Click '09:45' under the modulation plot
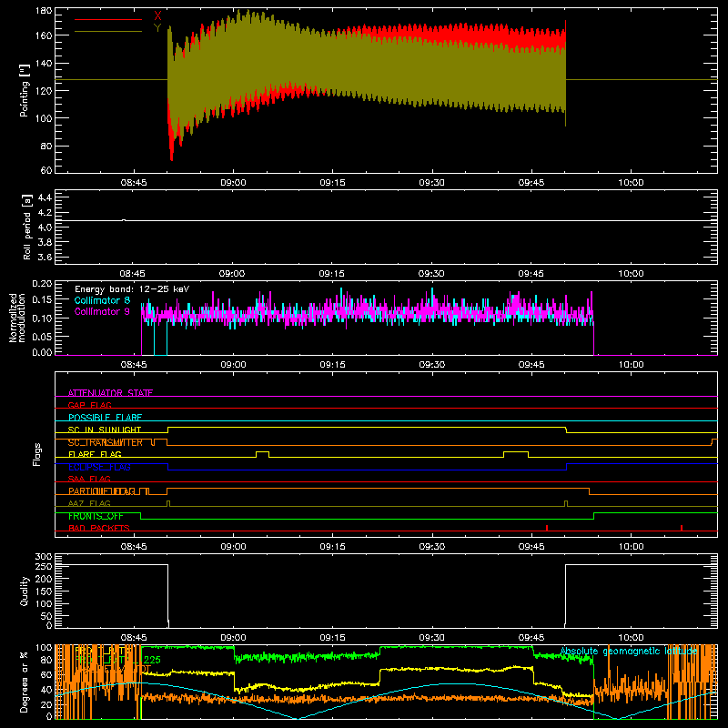Image resolution: width=728 pixels, height=728 pixels. pyautogui.click(x=531, y=365)
